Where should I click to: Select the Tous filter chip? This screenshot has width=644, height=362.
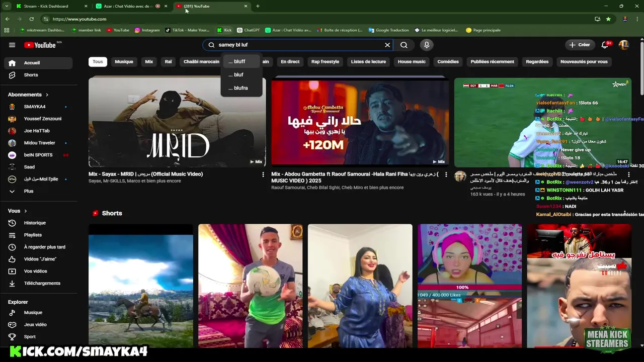click(x=98, y=61)
